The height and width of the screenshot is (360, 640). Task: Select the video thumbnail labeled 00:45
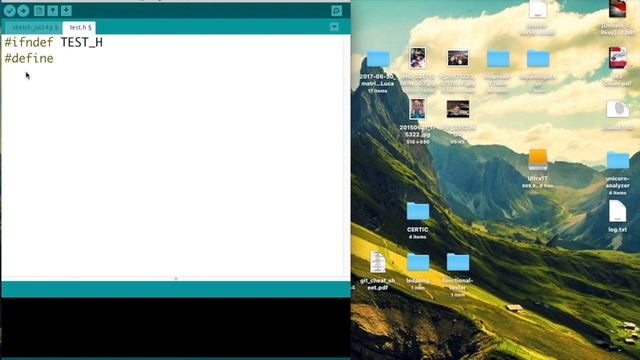pyautogui.click(x=458, y=109)
